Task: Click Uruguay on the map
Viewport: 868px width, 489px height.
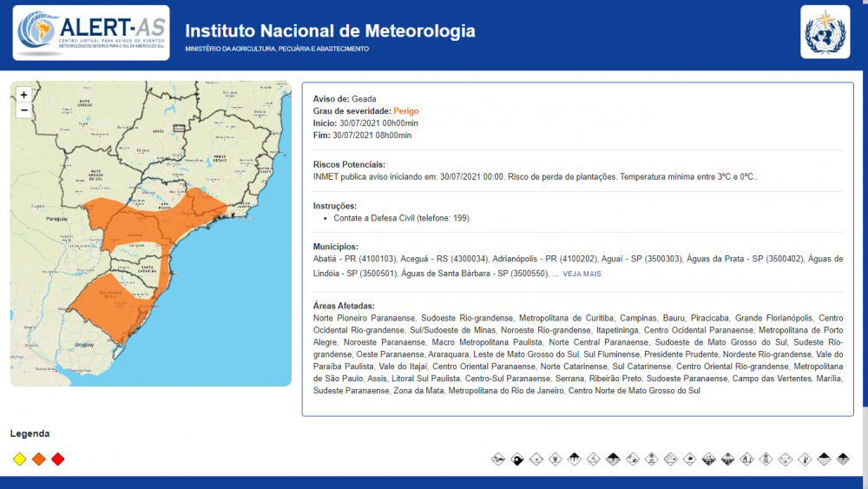Action: pyautogui.click(x=84, y=345)
